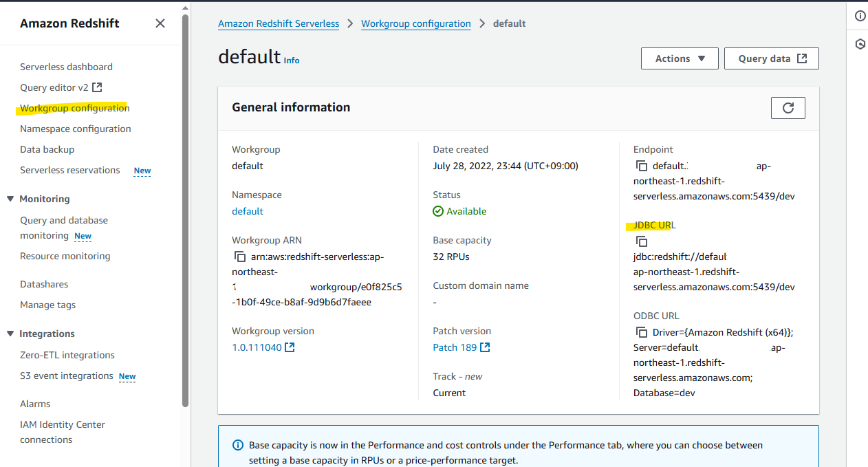This screenshot has height=467, width=868.
Task: Open Zero-ETL integrations in the sidebar
Action: click(67, 355)
